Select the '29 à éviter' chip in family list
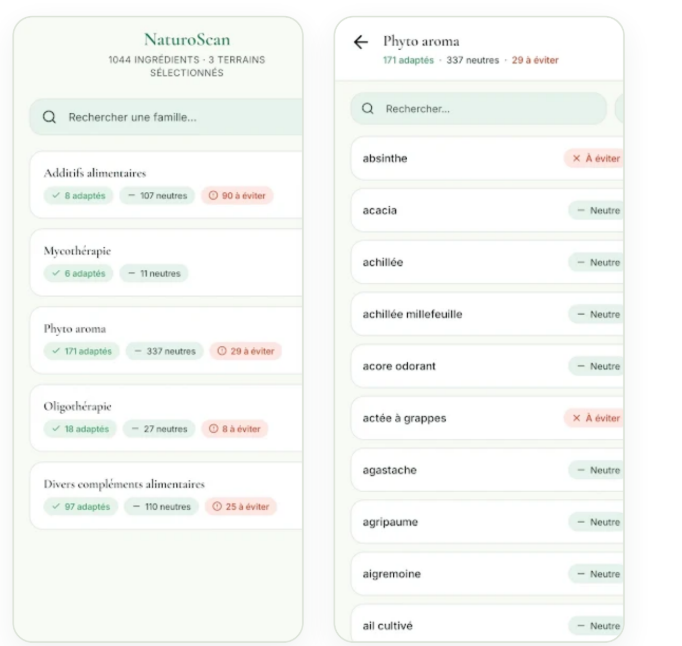The image size is (682, 646). pos(246,351)
